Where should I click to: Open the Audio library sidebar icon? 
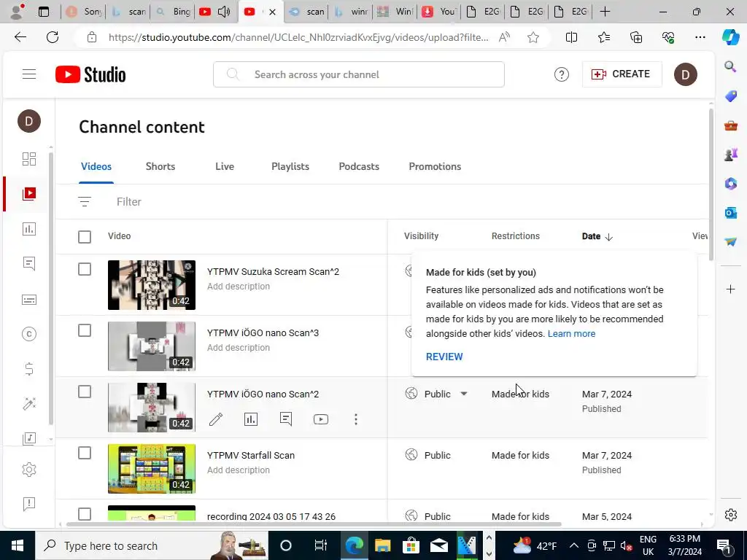[x=29, y=438]
